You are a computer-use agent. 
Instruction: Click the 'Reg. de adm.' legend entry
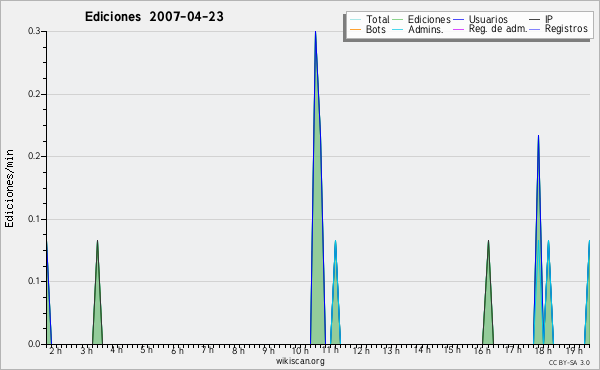pos(490,29)
